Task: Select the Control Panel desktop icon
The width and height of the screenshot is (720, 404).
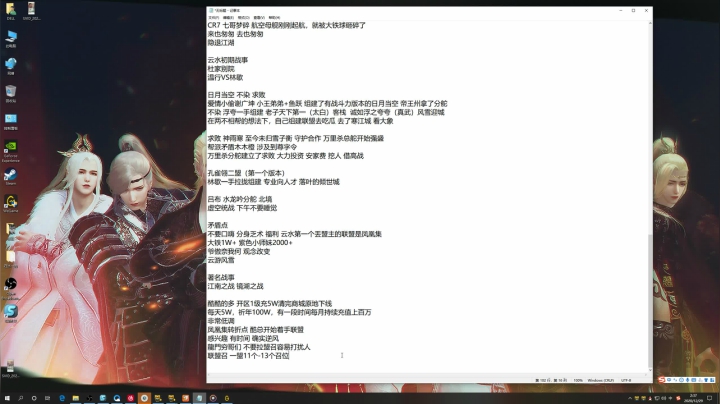Action: point(11,122)
